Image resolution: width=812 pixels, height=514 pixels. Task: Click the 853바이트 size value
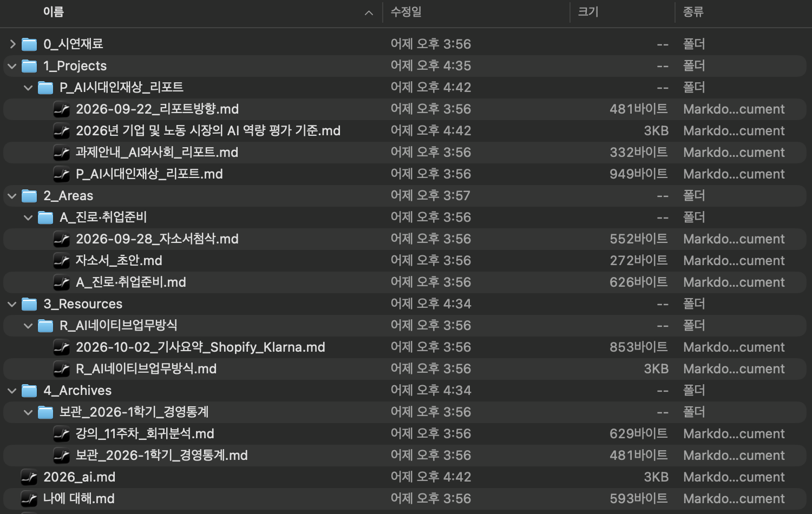[639, 347]
